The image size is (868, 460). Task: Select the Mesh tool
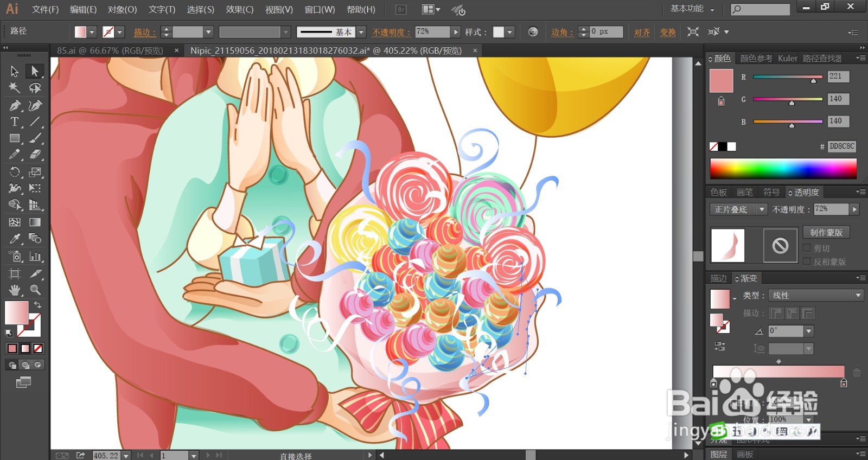15,222
